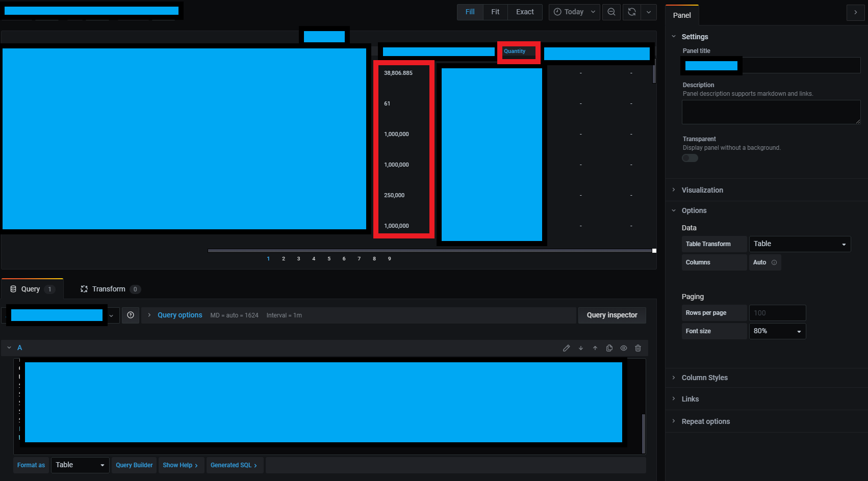Image resolution: width=868 pixels, height=481 pixels.
Task: Open the Table Transform dropdown
Action: click(799, 244)
